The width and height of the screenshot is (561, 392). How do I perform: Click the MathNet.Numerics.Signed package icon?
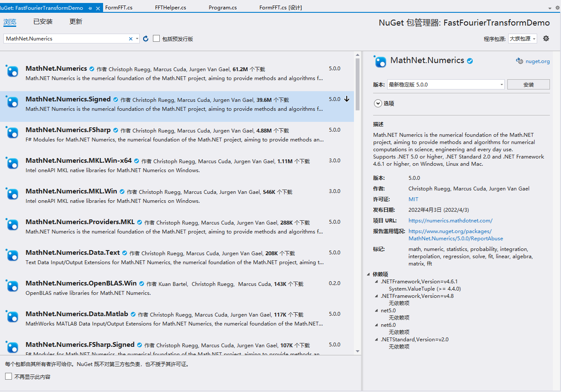coord(12,102)
